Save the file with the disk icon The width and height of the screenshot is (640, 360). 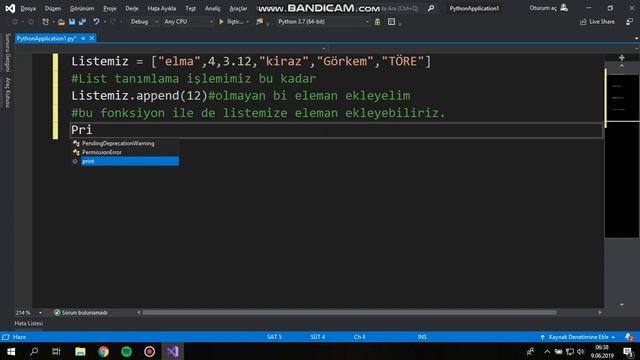[72, 22]
